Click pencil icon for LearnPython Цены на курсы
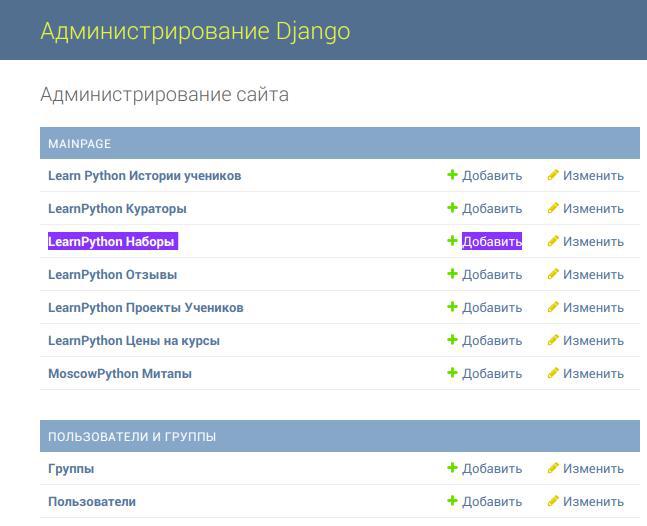 click(x=553, y=340)
